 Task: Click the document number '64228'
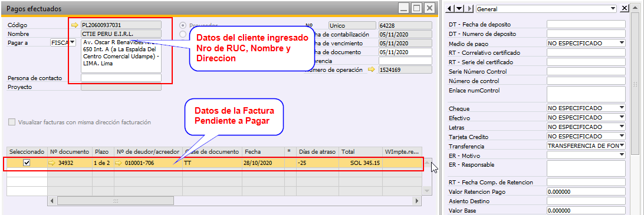pos(405,25)
